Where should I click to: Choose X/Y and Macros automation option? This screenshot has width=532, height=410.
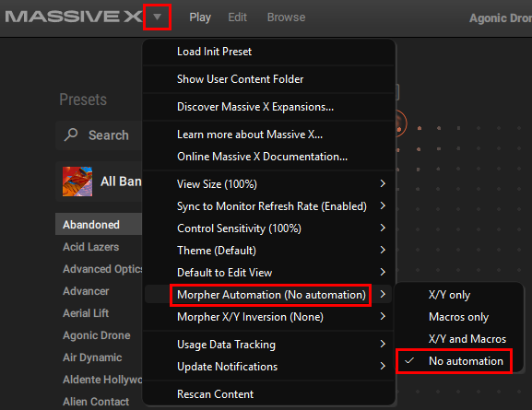(458, 339)
